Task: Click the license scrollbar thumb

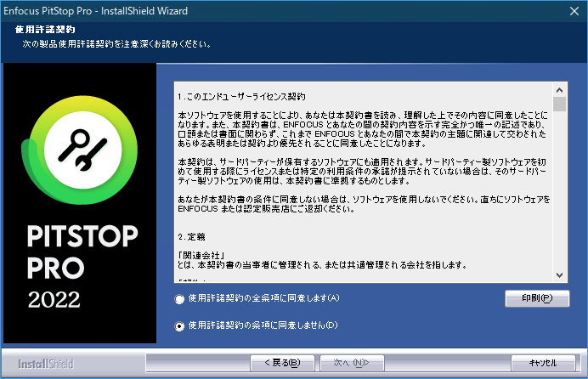Action: [559, 105]
